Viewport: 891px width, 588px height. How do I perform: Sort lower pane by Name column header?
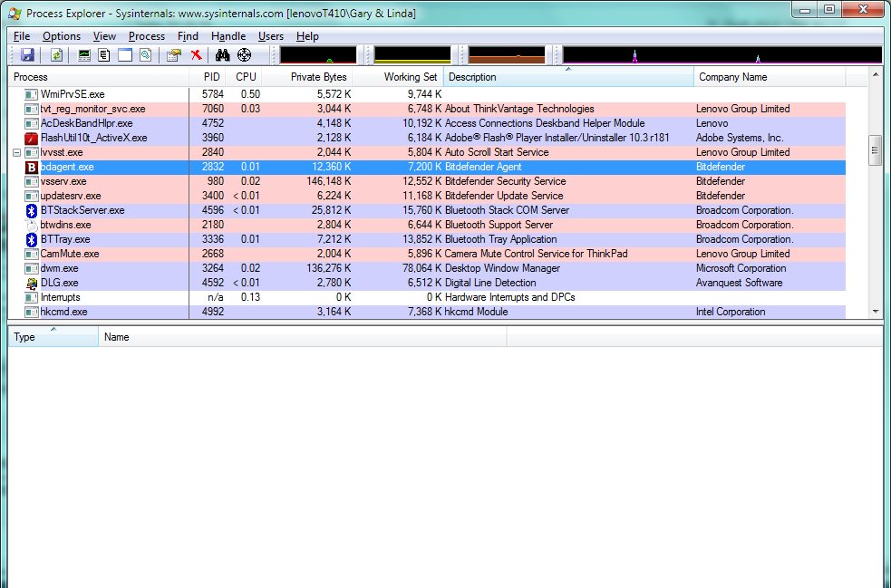click(x=303, y=337)
